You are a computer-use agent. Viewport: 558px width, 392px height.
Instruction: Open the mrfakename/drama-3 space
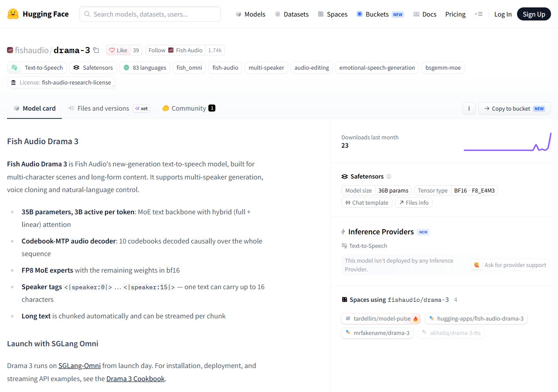(378, 333)
